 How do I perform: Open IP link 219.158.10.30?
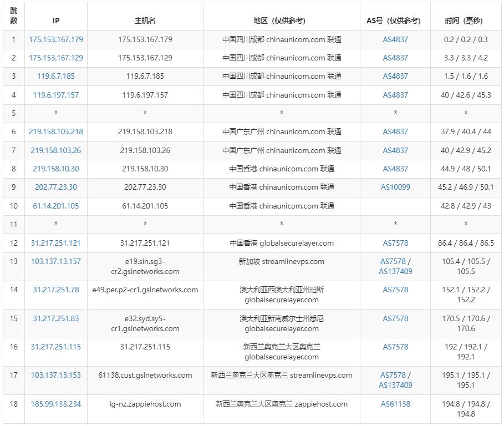(56, 169)
